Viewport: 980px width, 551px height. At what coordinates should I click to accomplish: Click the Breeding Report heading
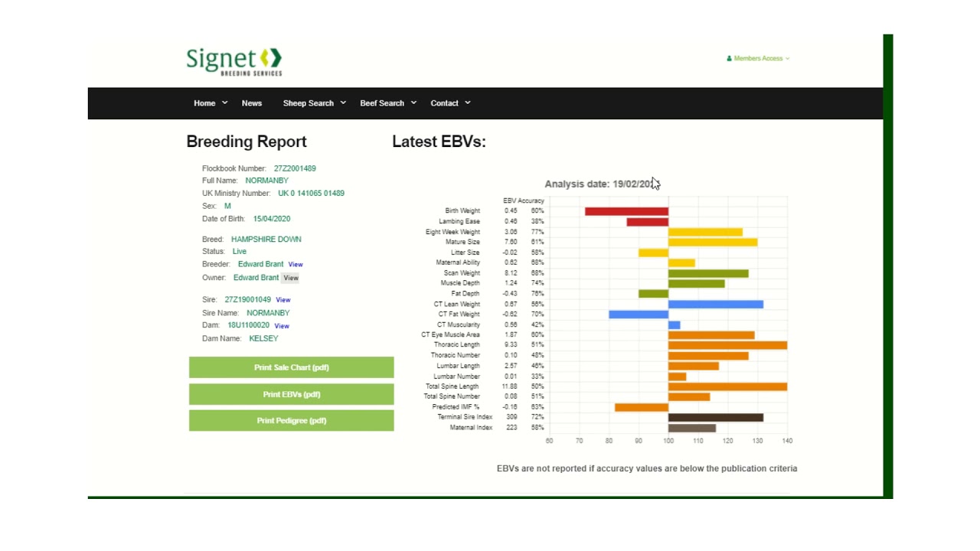pos(247,142)
